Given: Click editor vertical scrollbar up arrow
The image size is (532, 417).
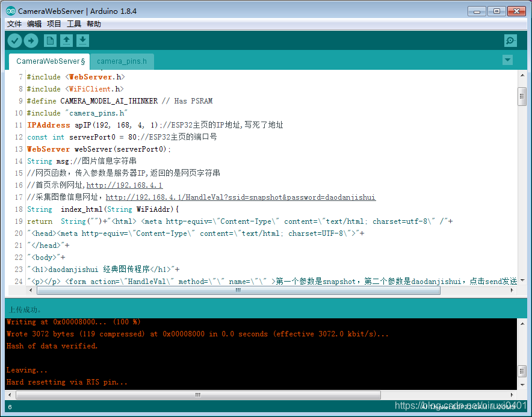Looking at the screenshot, I should (x=522, y=75).
